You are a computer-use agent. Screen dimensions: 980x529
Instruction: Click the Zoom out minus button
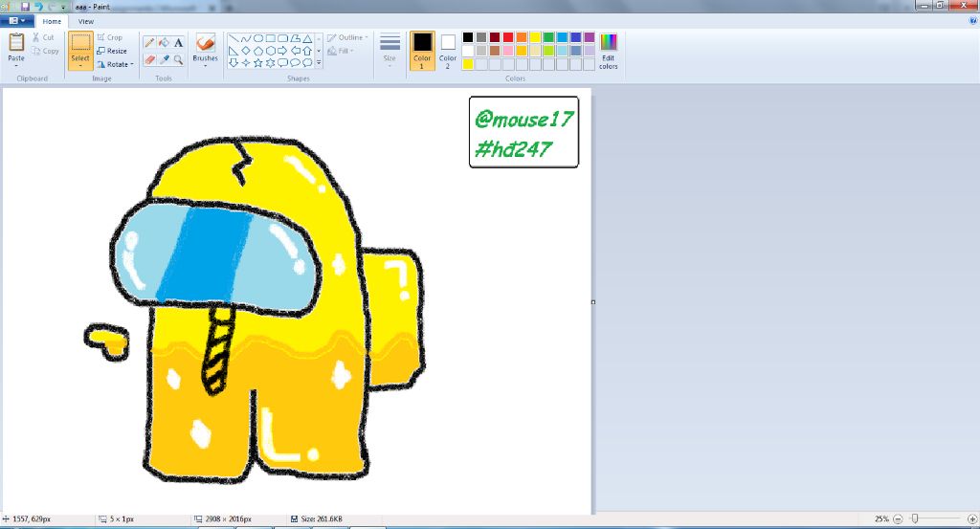click(898, 519)
